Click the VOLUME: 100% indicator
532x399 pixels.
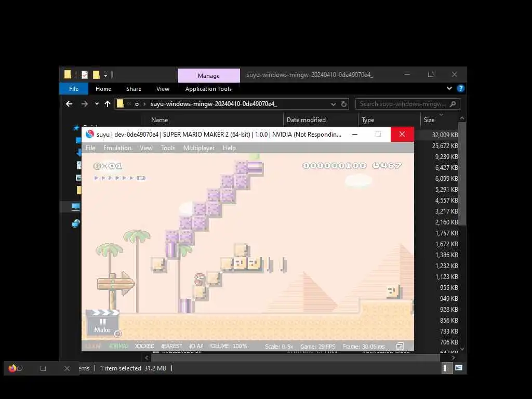229,346
